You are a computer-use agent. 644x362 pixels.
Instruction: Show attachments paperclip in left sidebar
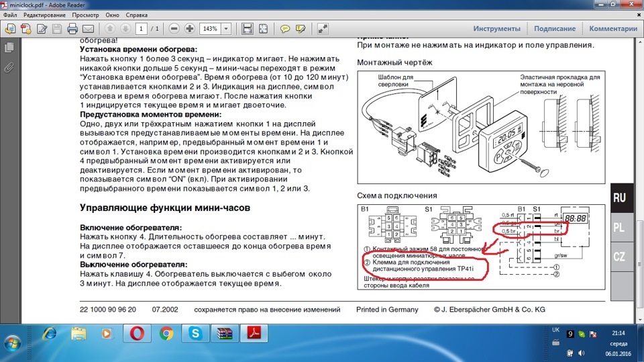[x=9, y=67]
